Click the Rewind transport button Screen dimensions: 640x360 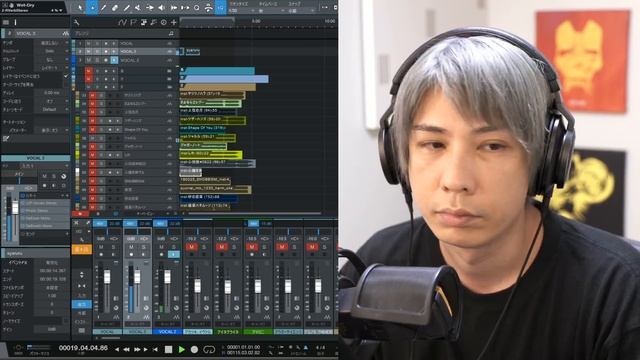(x=127, y=349)
